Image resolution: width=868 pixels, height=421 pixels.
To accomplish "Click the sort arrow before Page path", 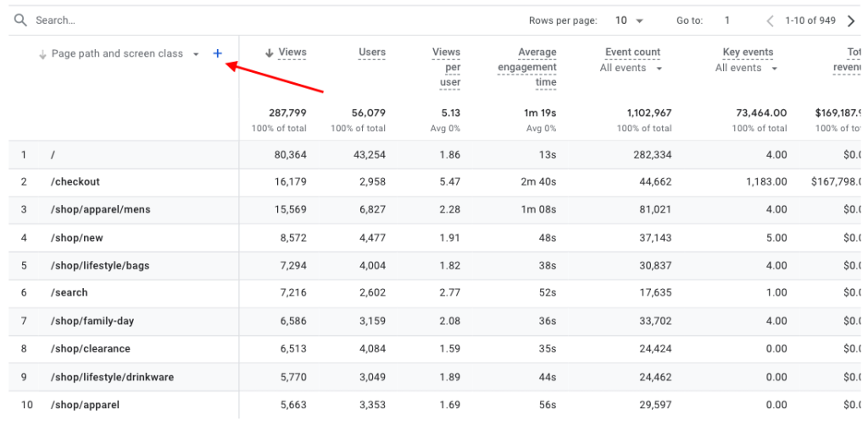I will tap(42, 54).
